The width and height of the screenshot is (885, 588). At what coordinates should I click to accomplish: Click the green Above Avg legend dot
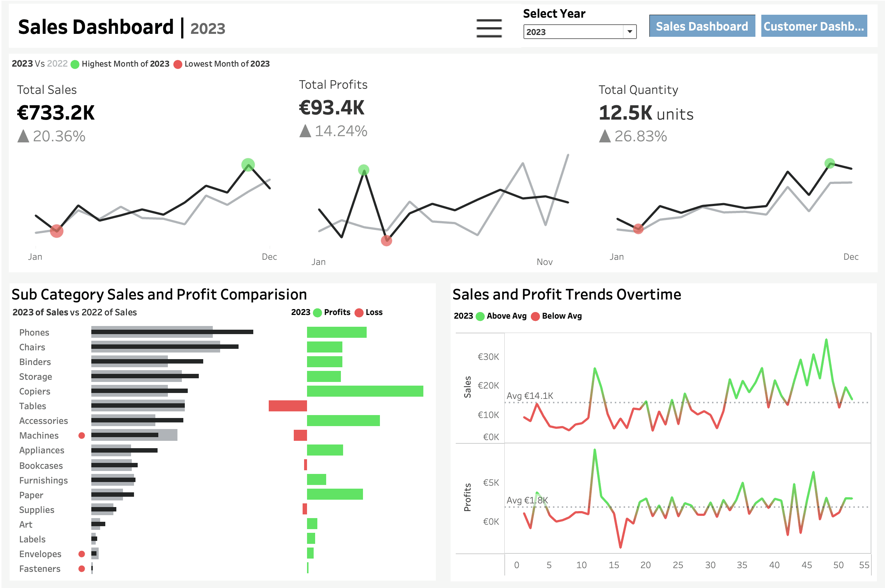click(x=480, y=316)
